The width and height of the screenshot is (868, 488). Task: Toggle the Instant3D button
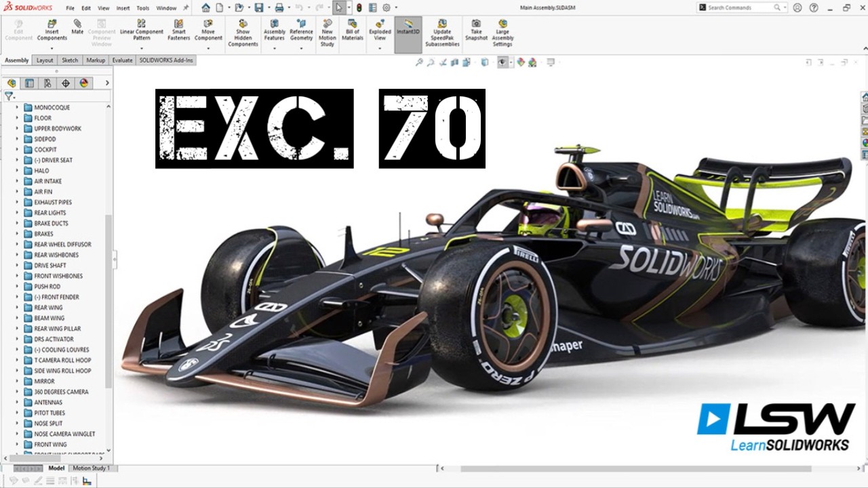click(x=408, y=33)
